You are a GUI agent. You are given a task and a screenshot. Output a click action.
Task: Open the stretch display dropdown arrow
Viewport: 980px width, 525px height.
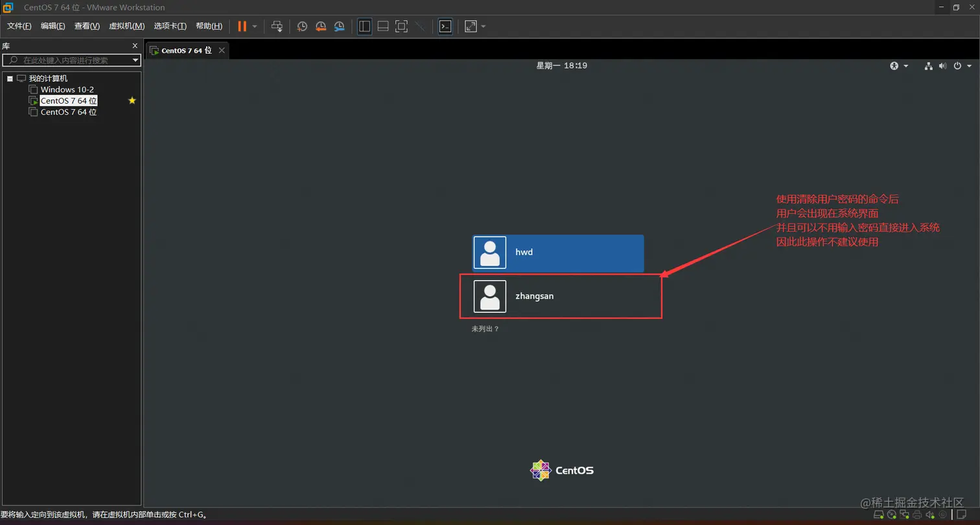tap(484, 27)
